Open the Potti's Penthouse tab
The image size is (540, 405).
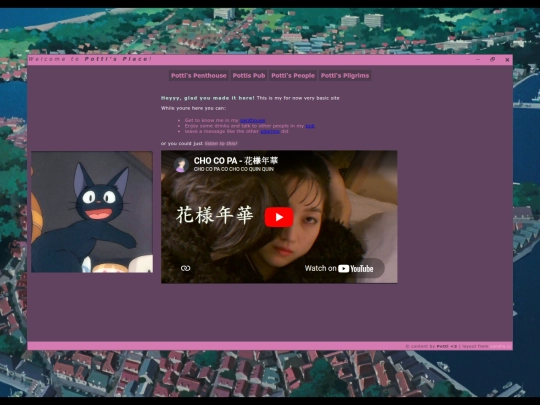(x=199, y=75)
